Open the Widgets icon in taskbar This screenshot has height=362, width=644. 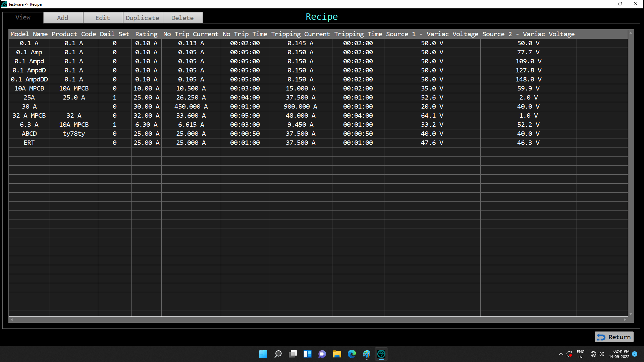[x=308, y=354]
